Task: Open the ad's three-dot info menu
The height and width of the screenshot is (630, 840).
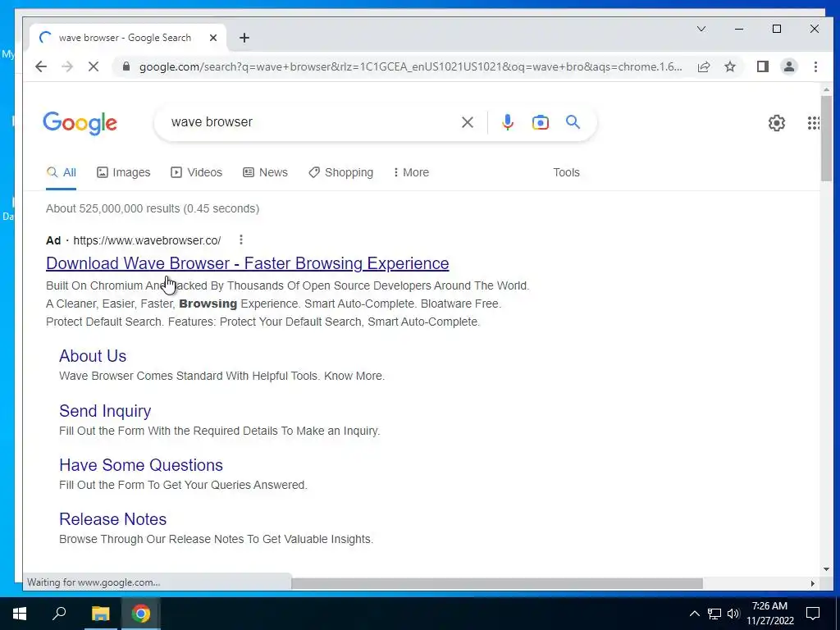Action: pyautogui.click(x=241, y=240)
